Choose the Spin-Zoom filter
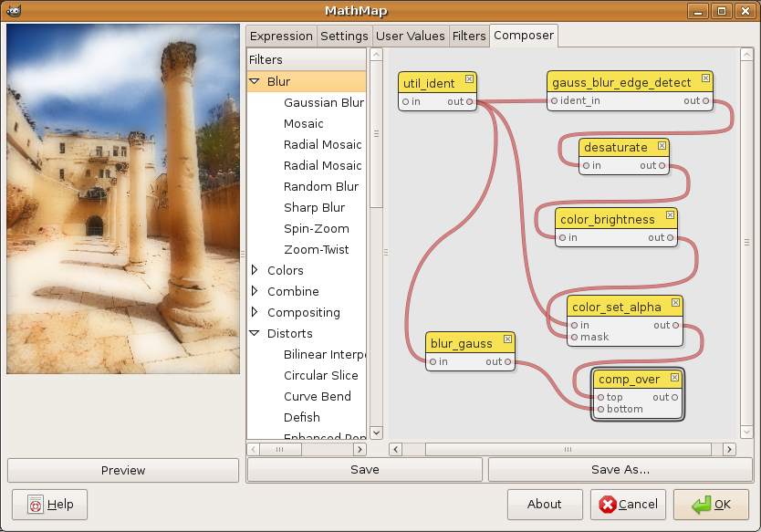Screen dimensions: 761x532 [317, 229]
